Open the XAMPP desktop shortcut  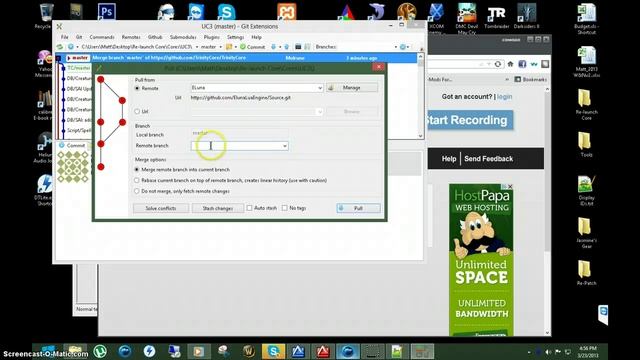[286, 11]
